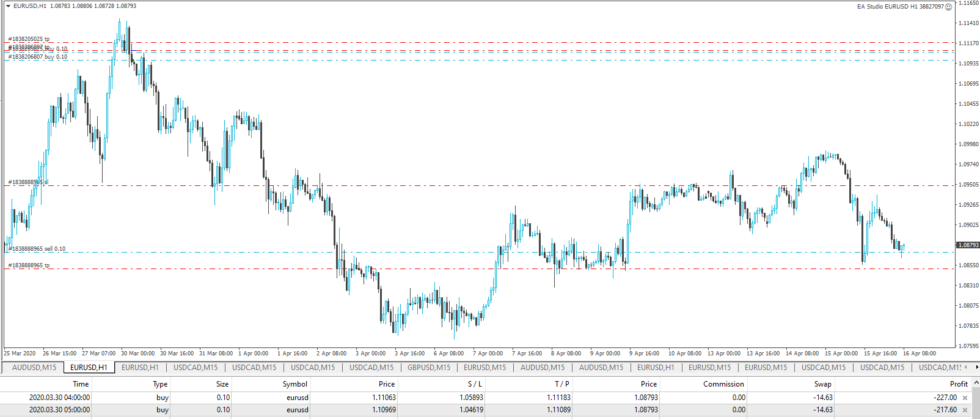
Task: Open the EURUSD,H1 chart dropdown triangle
Action: tap(9, 6)
